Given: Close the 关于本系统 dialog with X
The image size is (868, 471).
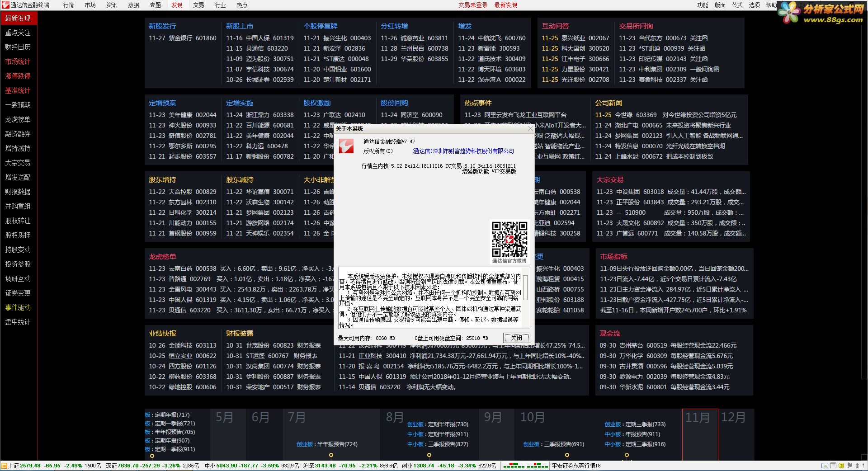Looking at the screenshot, I should point(531,129).
